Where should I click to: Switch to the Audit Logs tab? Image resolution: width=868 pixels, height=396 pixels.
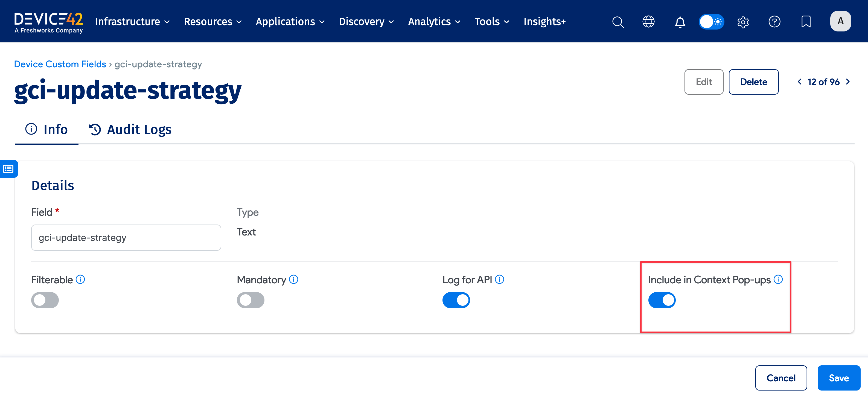pyautogui.click(x=130, y=129)
